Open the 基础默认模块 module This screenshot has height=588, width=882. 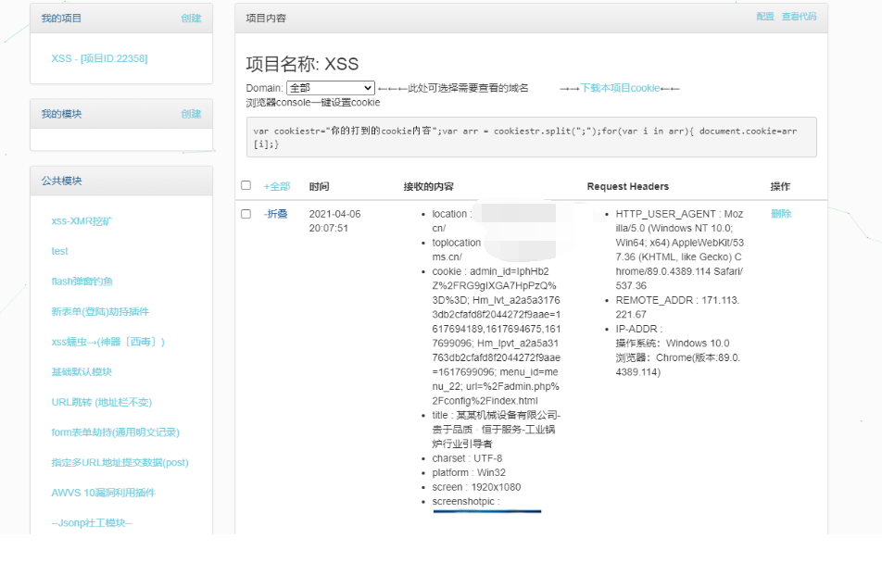click(x=82, y=372)
